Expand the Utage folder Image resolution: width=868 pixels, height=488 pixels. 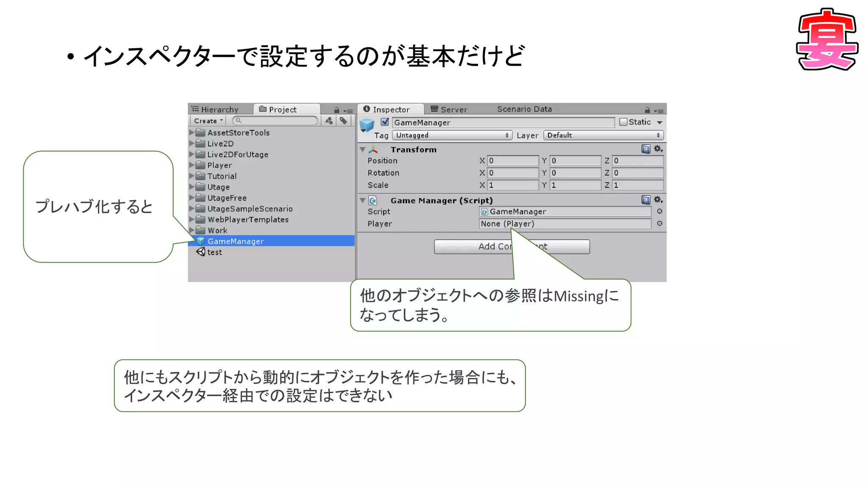(x=192, y=187)
